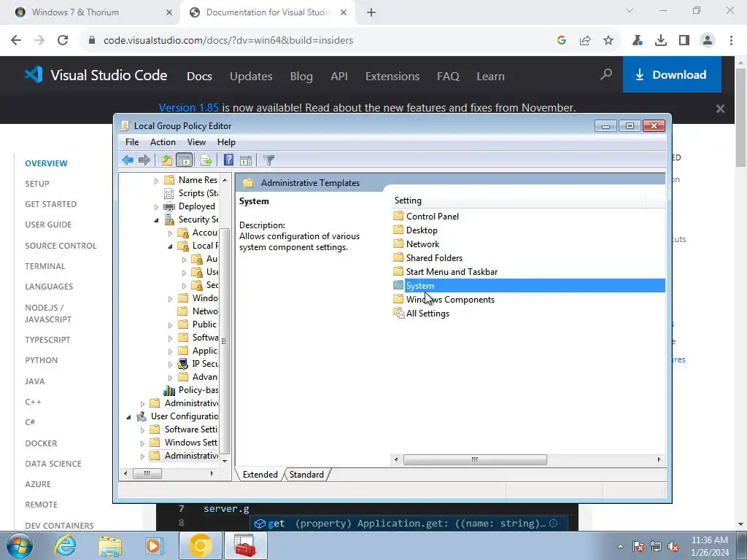Toggle the Show/Hide Action Pane icon
This screenshot has height=560, width=747.
click(x=246, y=160)
